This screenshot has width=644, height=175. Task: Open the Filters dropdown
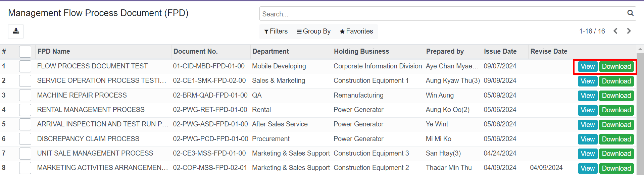point(276,31)
